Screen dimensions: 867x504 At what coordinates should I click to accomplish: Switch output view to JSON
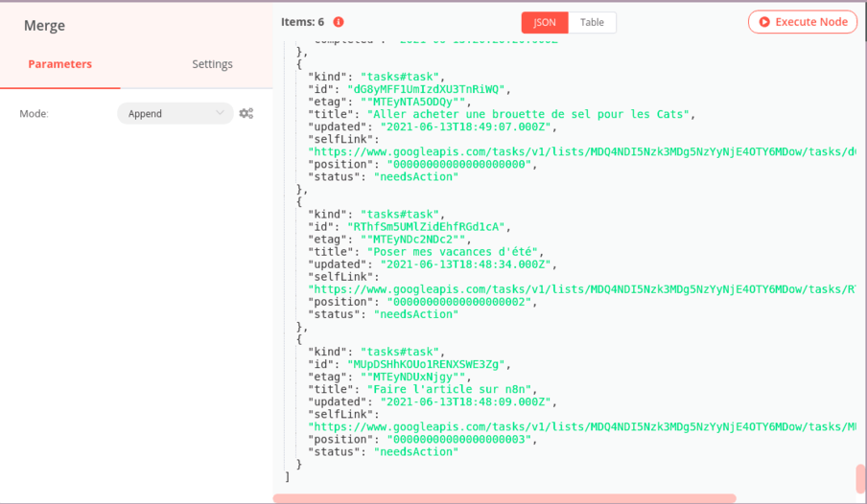point(545,22)
